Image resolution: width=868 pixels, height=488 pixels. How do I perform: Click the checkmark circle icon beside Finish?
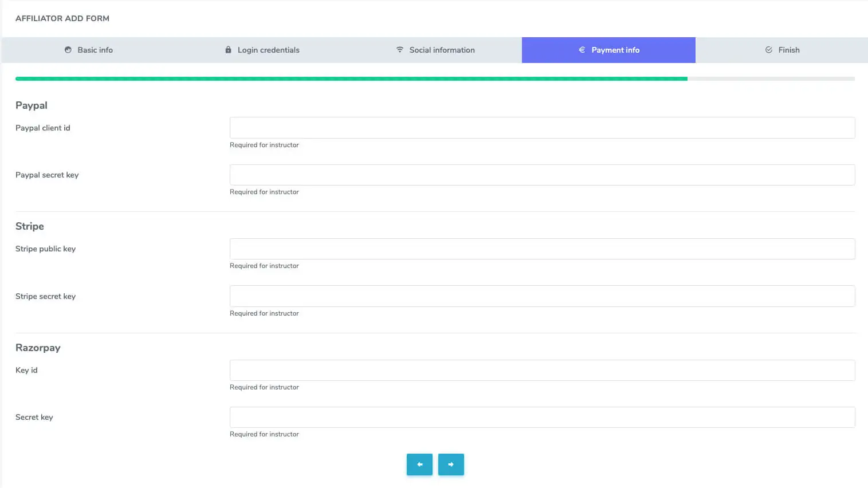click(769, 50)
